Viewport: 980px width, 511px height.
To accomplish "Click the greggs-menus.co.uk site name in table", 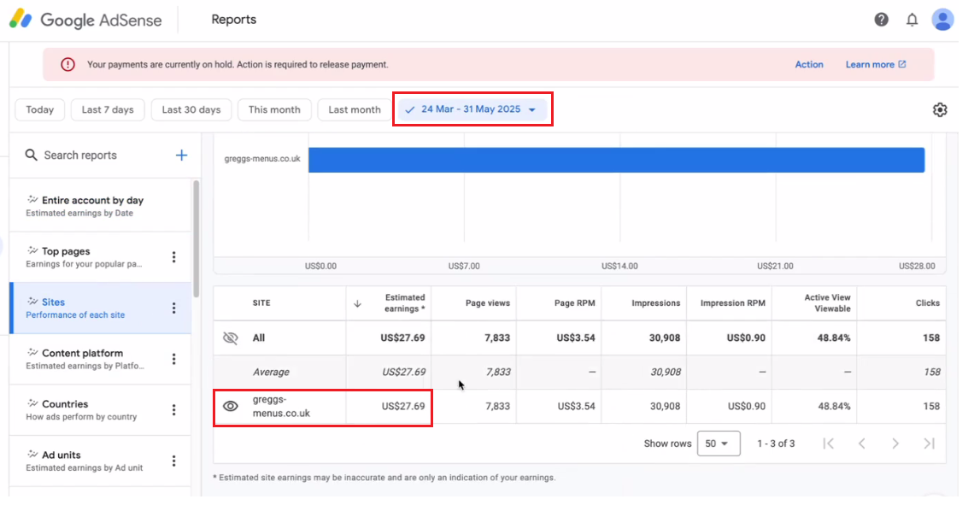I will pos(281,407).
